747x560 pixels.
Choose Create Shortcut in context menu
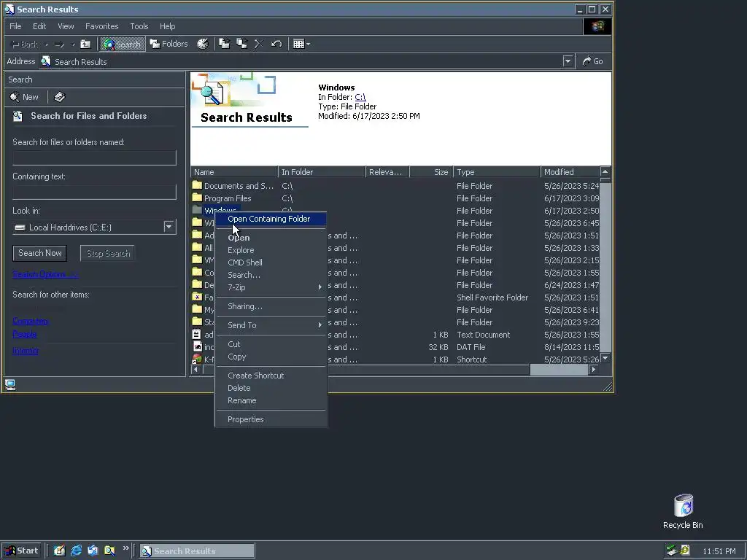(x=271, y=376)
